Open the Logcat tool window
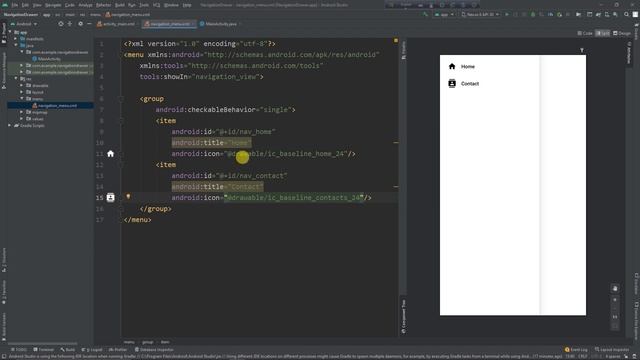Screen dimensions: 640x360 (x=92, y=350)
